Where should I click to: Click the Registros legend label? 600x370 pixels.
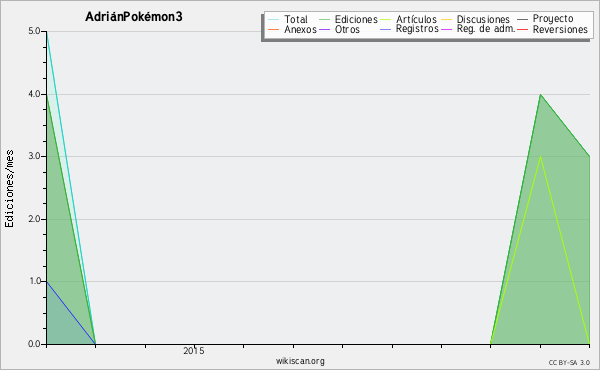417,29
